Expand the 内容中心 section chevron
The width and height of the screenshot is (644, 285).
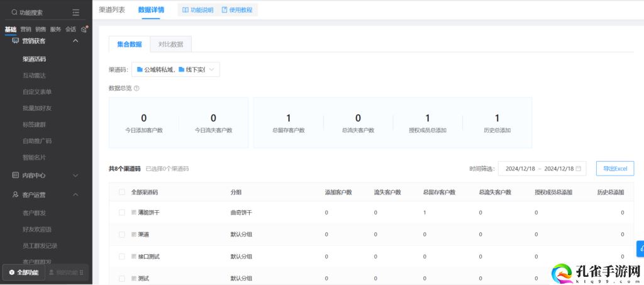pos(75,176)
